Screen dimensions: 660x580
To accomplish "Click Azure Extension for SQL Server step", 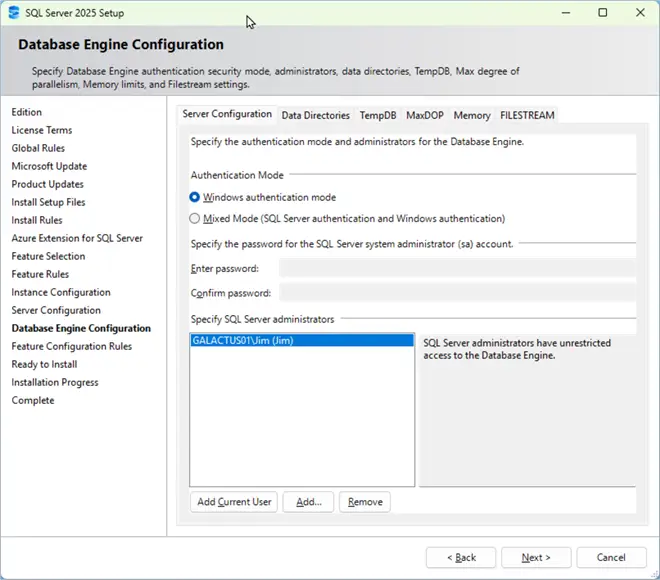I will click(77, 238).
